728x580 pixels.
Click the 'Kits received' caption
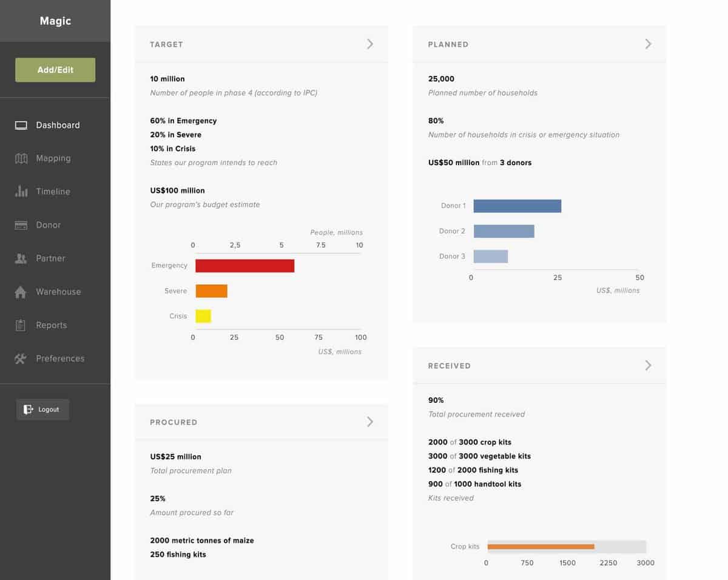pos(451,498)
